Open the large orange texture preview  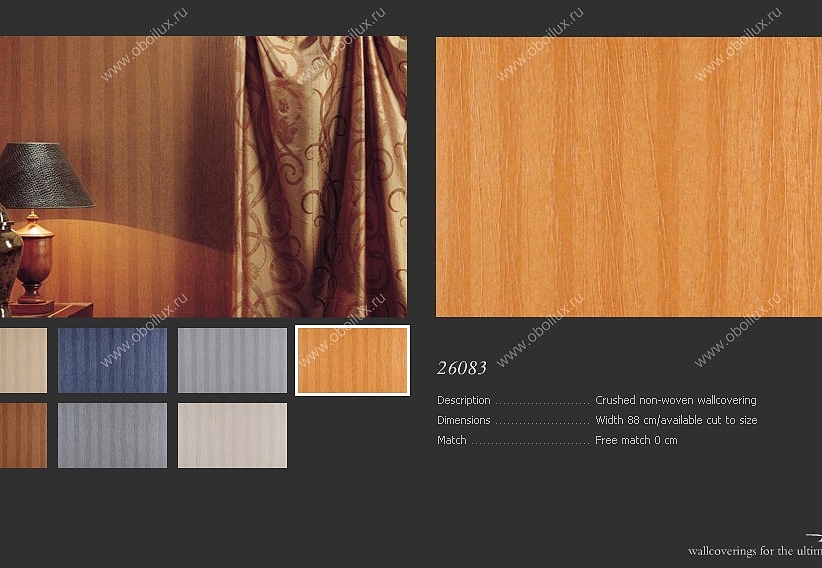click(x=629, y=177)
